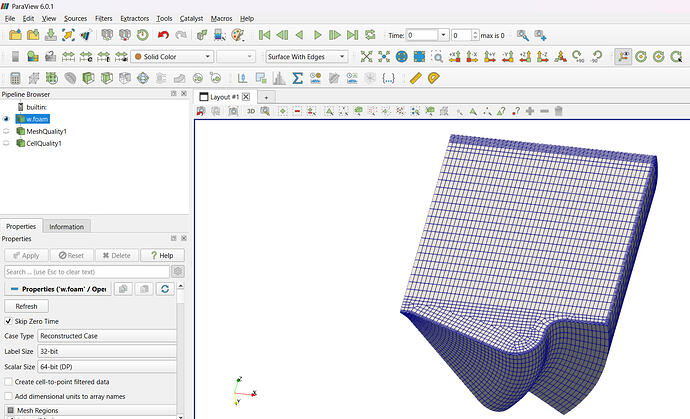Open the Filters menu

pos(103,18)
